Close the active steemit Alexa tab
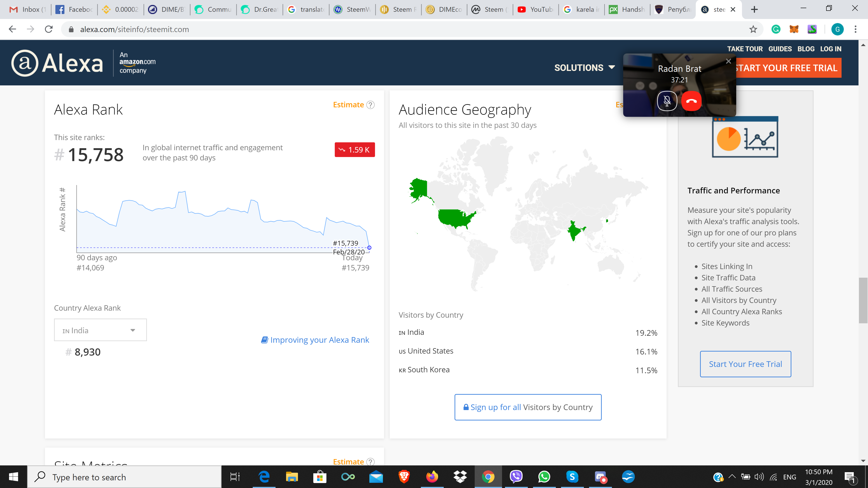Viewport: 868px width, 488px height. (733, 9)
